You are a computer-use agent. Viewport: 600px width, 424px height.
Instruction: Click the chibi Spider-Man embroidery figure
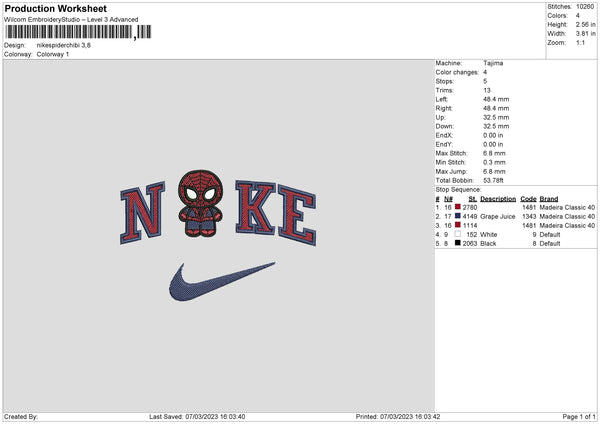pyautogui.click(x=201, y=204)
